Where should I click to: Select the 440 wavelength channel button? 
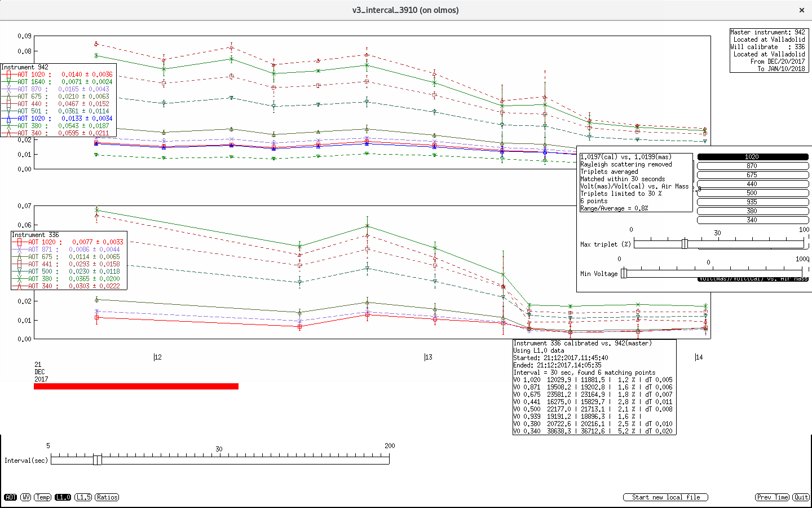click(753, 184)
